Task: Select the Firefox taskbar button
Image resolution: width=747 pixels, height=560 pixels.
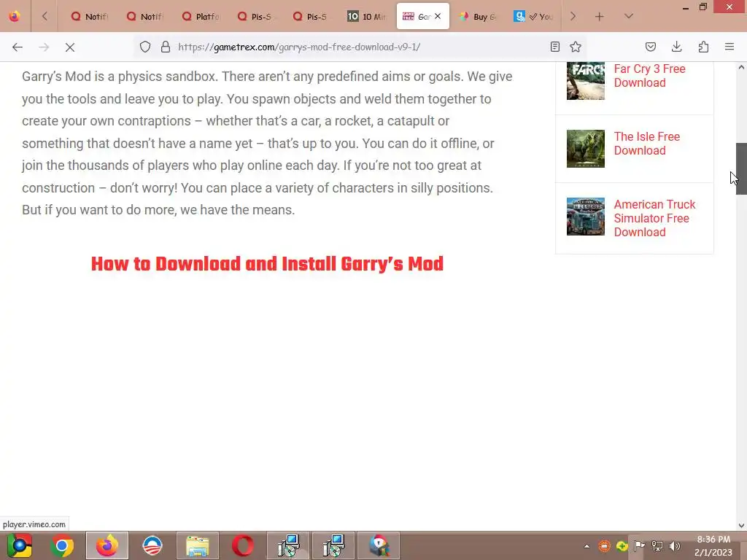Action: coord(107,545)
